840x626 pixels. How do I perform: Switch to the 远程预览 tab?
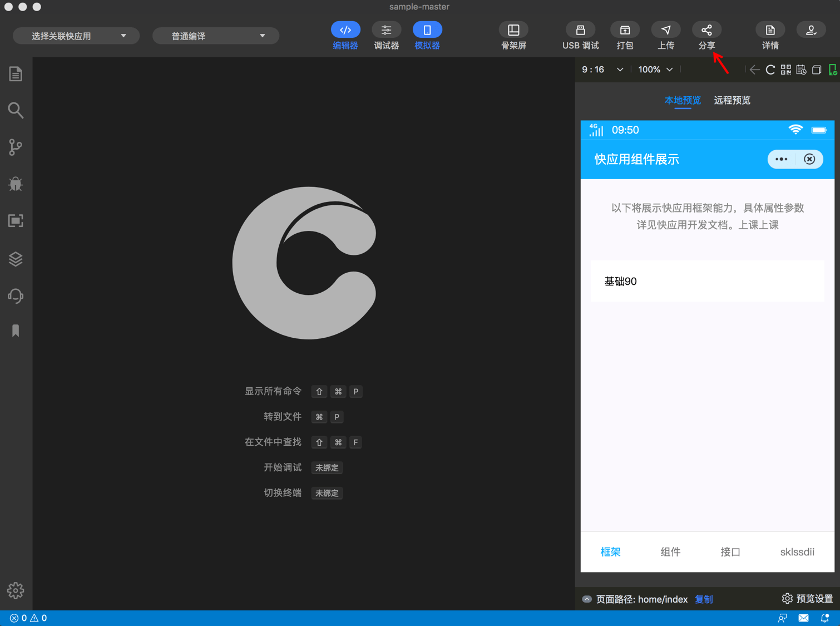point(732,100)
